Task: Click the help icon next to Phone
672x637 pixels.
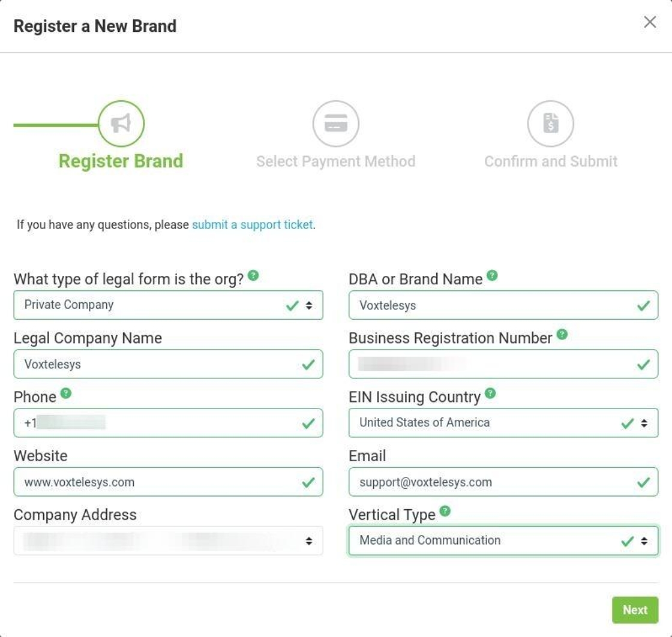Action: tap(66, 393)
